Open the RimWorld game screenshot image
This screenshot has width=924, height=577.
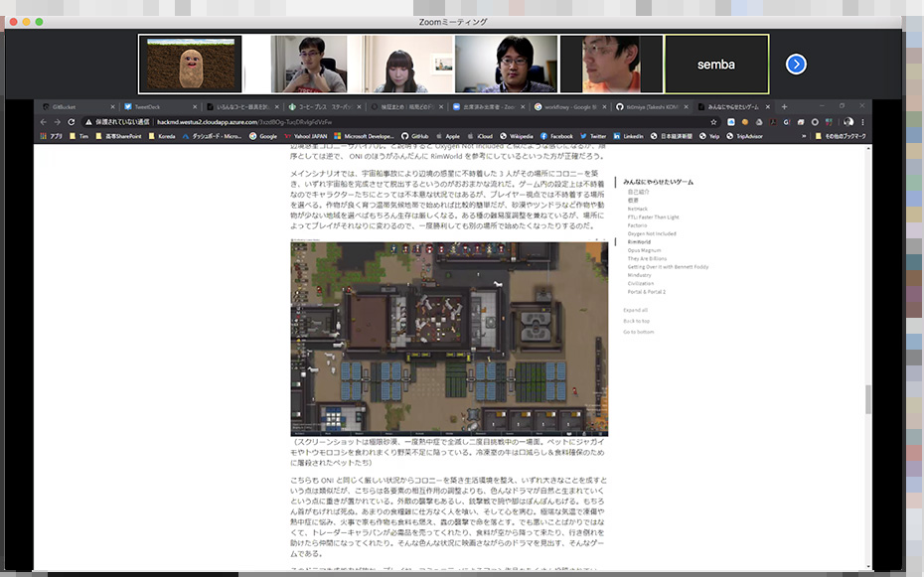click(x=449, y=338)
